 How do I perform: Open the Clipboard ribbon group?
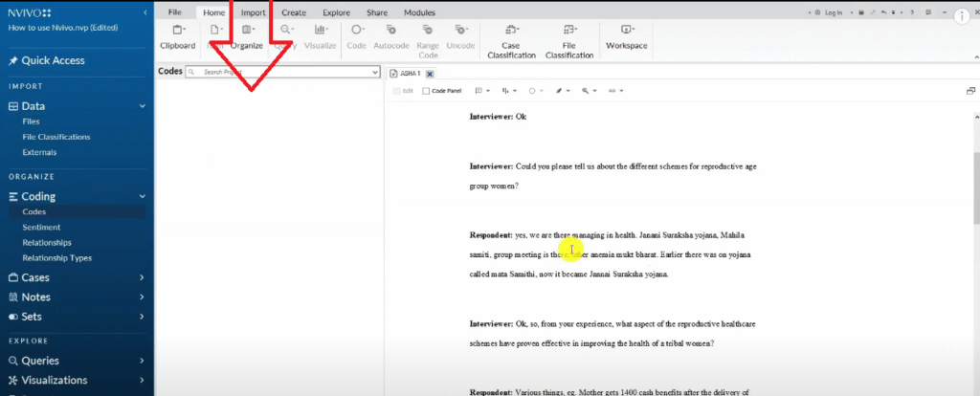(177, 37)
